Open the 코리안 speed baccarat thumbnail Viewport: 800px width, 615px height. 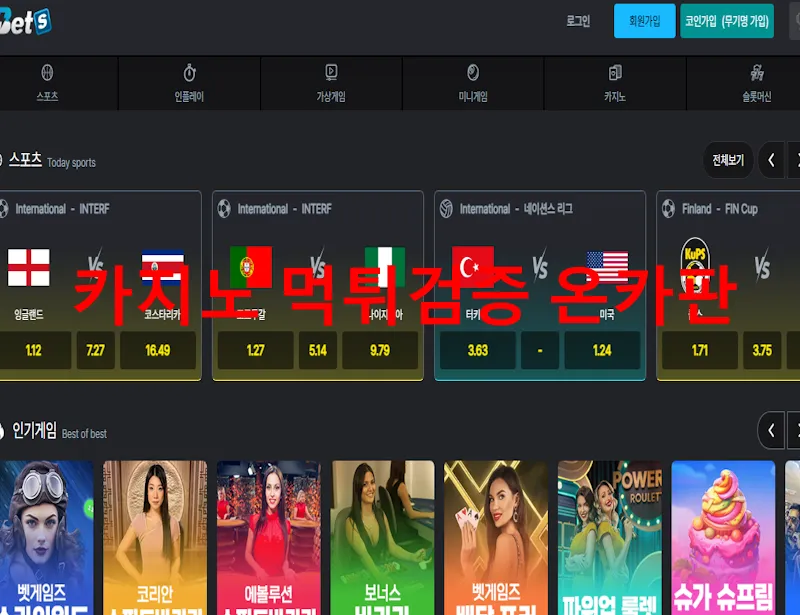(155, 538)
